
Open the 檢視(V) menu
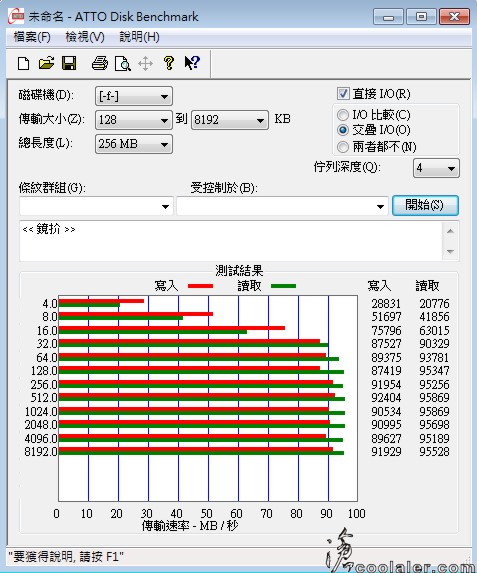pos(85,37)
